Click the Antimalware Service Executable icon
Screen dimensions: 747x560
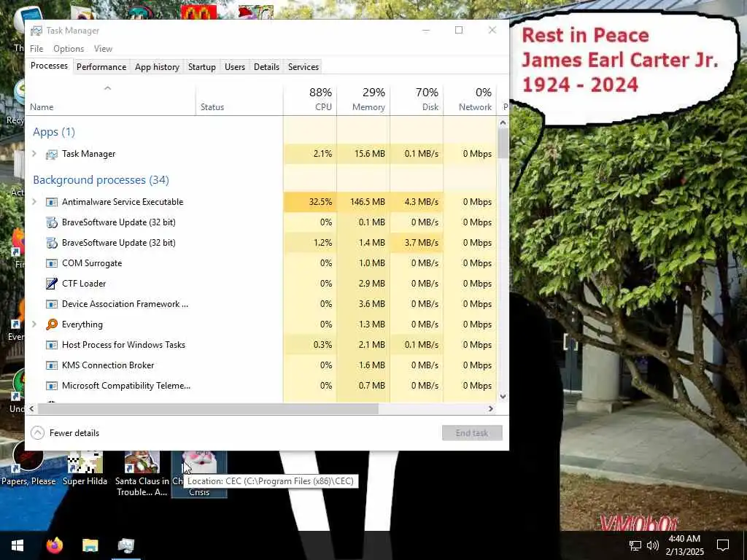tap(52, 202)
